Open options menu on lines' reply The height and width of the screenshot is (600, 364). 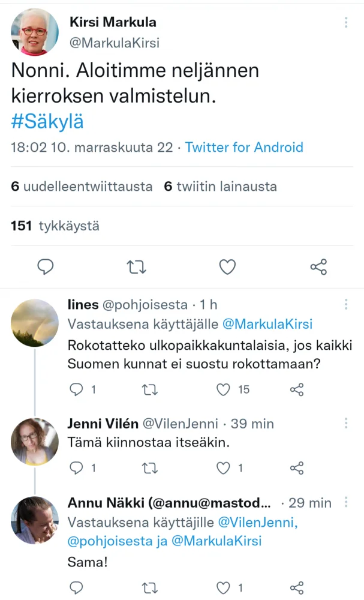[346, 305]
